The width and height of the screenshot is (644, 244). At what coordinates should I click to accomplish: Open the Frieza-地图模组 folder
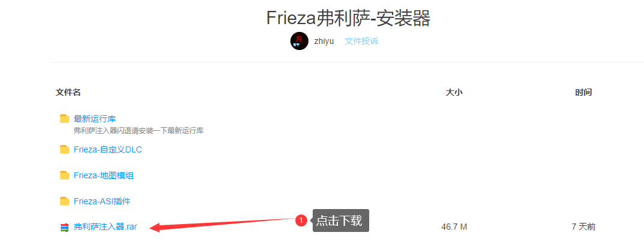pyautogui.click(x=104, y=176)
